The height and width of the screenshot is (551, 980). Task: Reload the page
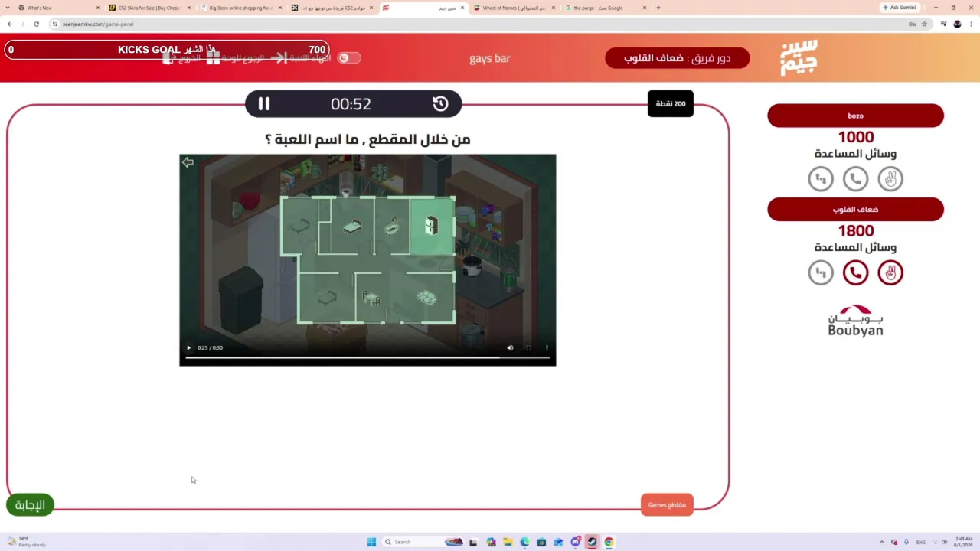[x=36, y=24]
